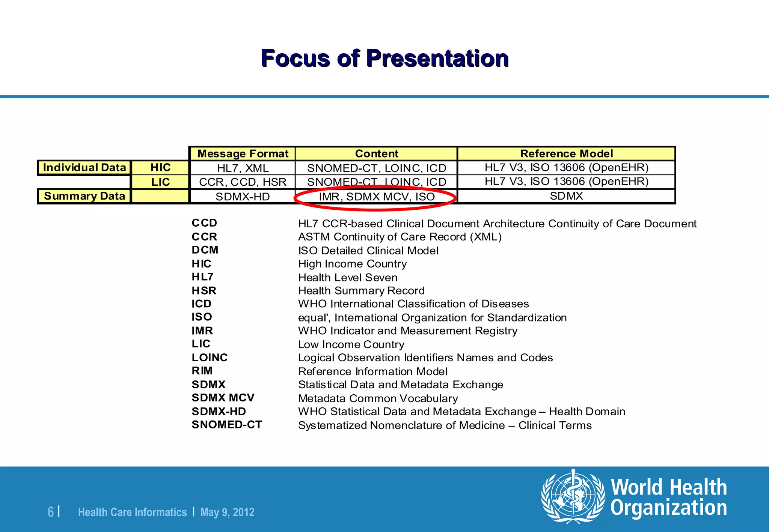Click the SDMX cell under Reference Model
The image size is (769, 532).
[566, 196]
